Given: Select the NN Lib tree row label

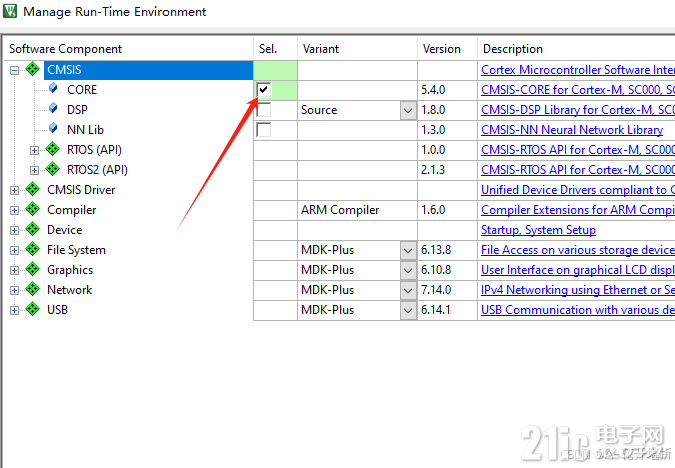Looking at the screenshot, I should point(85,130).
